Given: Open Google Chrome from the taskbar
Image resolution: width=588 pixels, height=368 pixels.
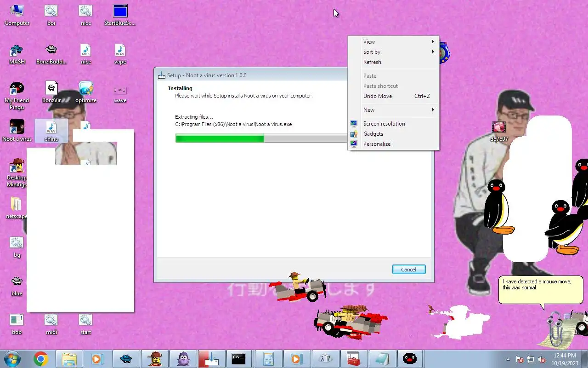Looking at the screenshot, I should pyautogui.click(x=40, y=359).
